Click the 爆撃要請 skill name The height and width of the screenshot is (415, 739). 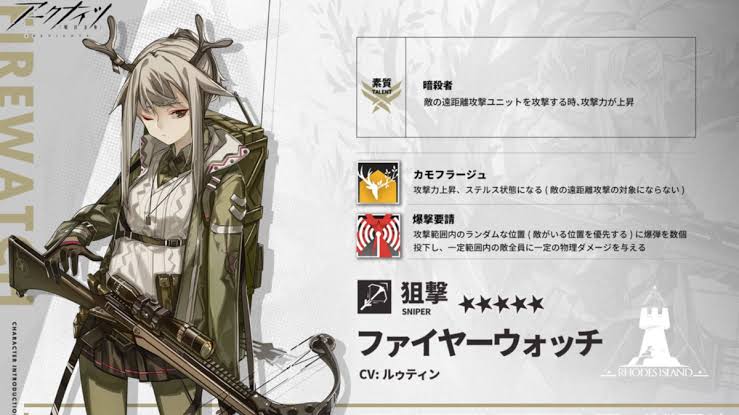pyautogui.click(x=434, y=219)
